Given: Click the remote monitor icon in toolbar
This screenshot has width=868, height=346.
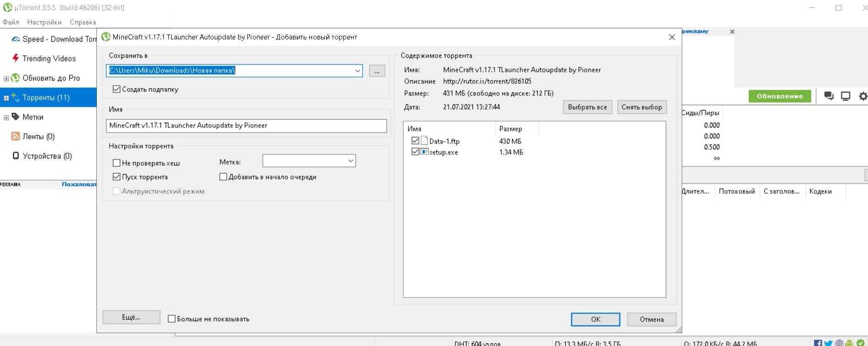Looking at the screenshot, I should [846, 96].
